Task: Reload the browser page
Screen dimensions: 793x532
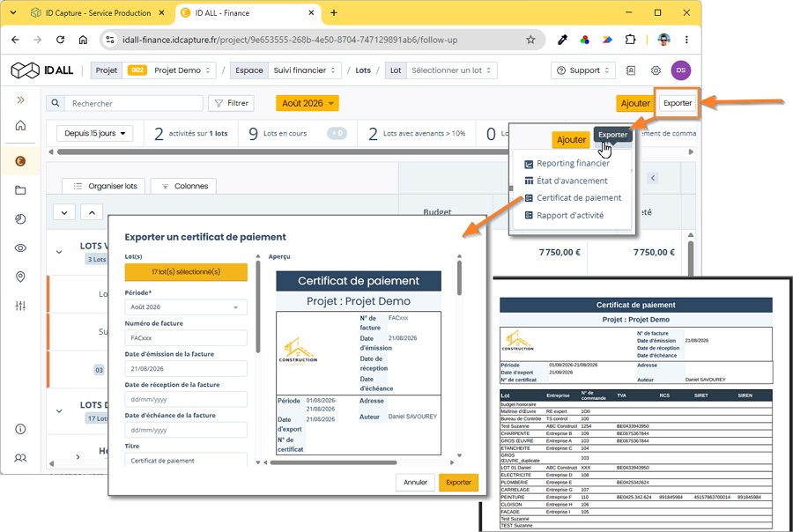Action: click(60, 40)
